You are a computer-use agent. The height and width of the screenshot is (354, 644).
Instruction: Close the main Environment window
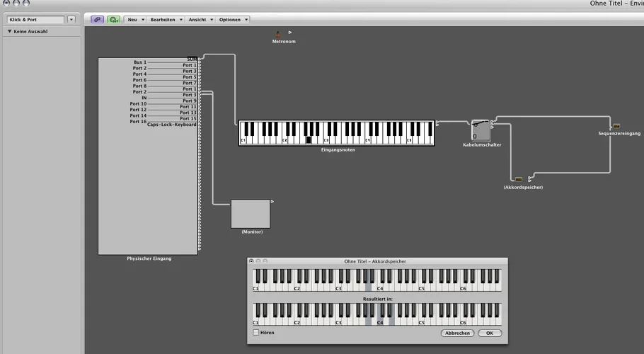click(x=6, y=2)
